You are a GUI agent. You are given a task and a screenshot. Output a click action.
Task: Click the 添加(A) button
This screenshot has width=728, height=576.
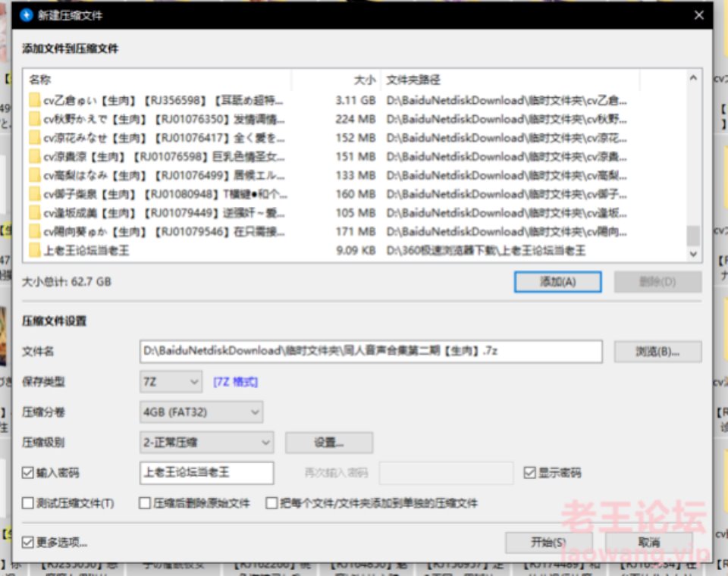pyautogui.click(x=557, y=282)
